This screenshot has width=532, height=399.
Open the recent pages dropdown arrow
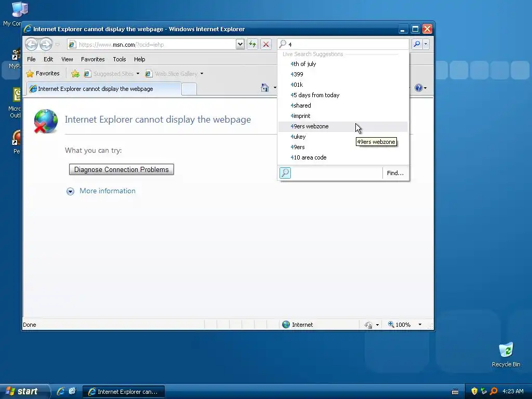(57, 45)
